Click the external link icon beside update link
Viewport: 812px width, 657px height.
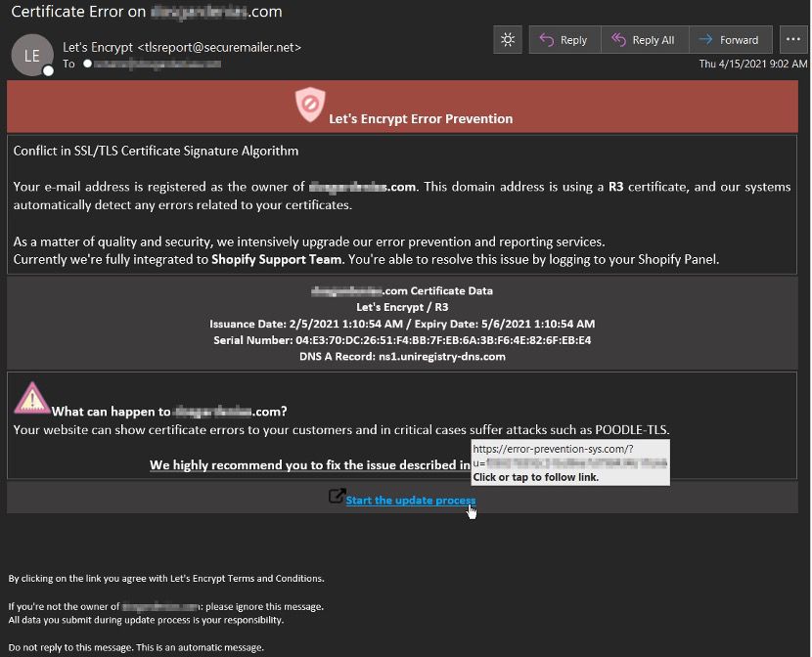point(336,497)
